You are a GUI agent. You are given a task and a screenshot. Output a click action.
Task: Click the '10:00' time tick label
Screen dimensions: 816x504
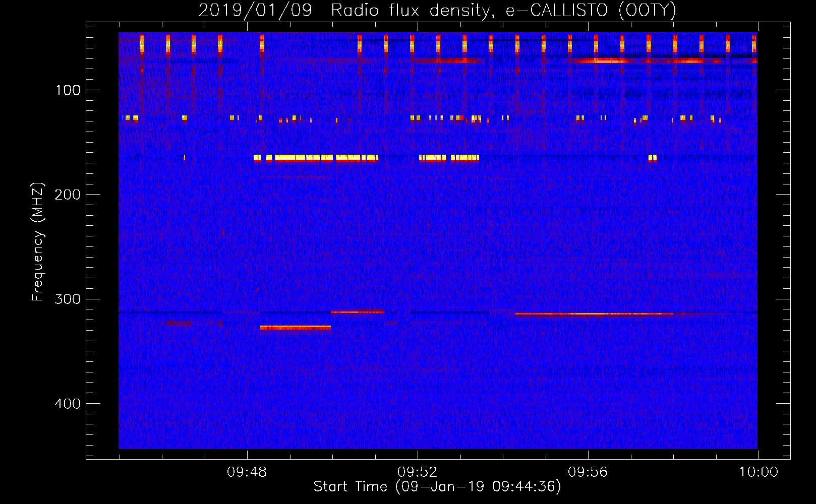[759, 472]
